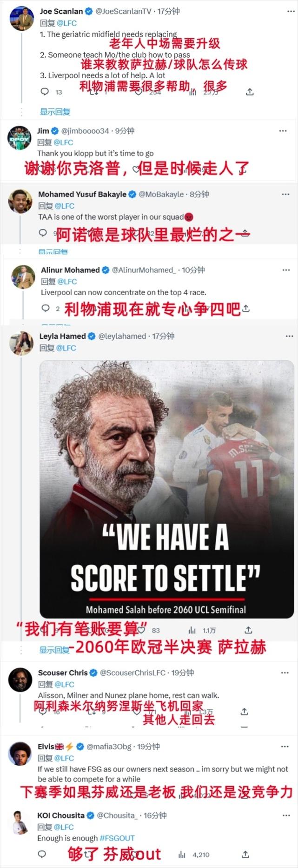This screenshot has height=868, width=298.
Task: Open the reply icon on Mohamed Yusuf Bakayle's tweet
Action: coord(43,233)
